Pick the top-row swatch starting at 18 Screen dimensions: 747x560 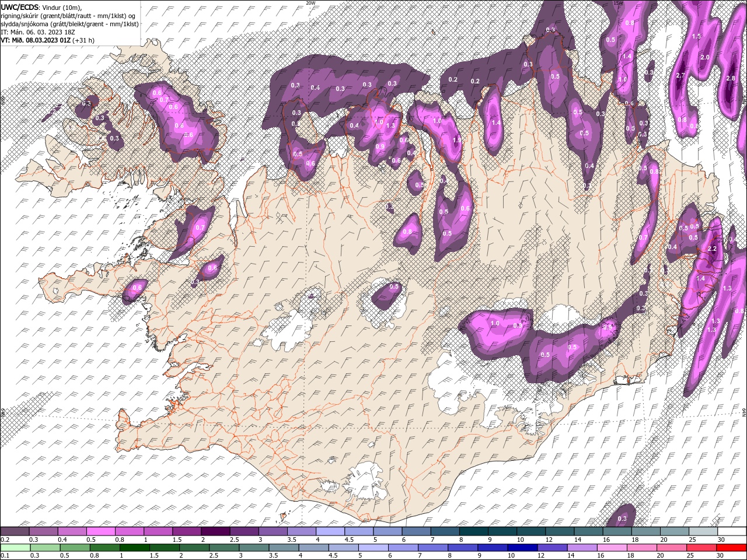coord(645,531)
